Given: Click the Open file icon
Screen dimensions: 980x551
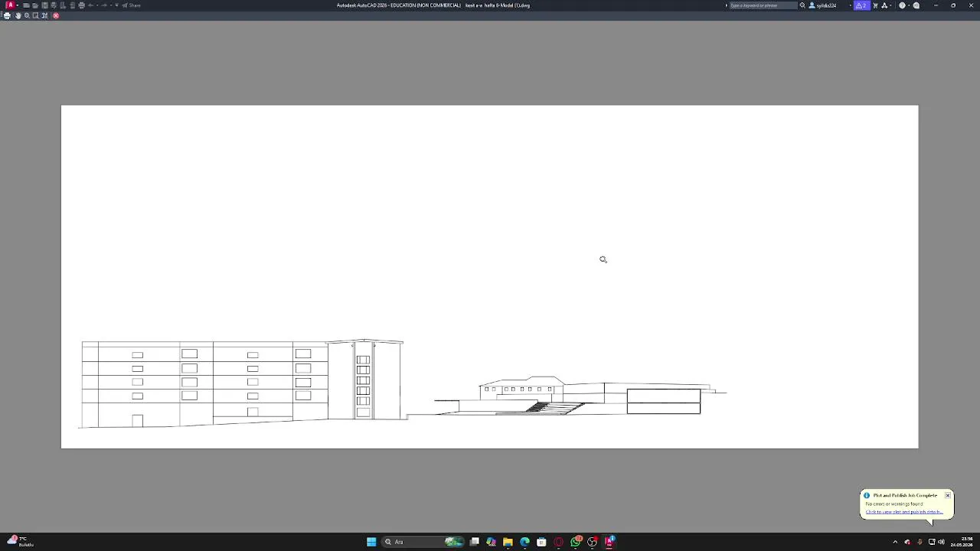Looking at the screenshot, I should point(35,5).
